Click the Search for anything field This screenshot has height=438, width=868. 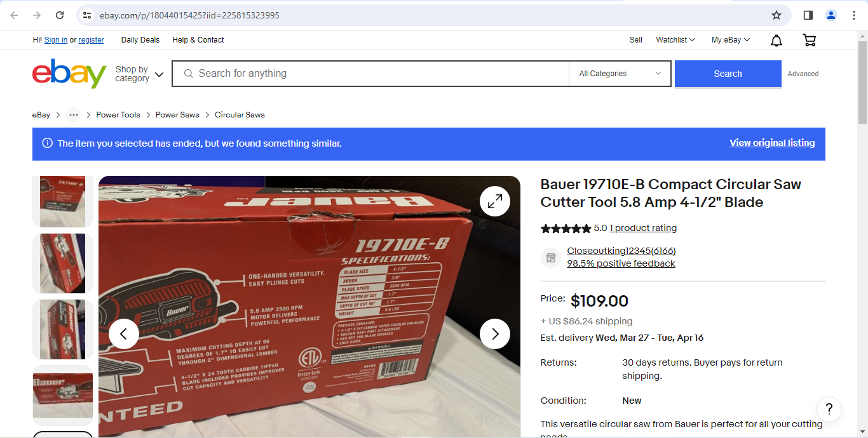tap(370, 74)
